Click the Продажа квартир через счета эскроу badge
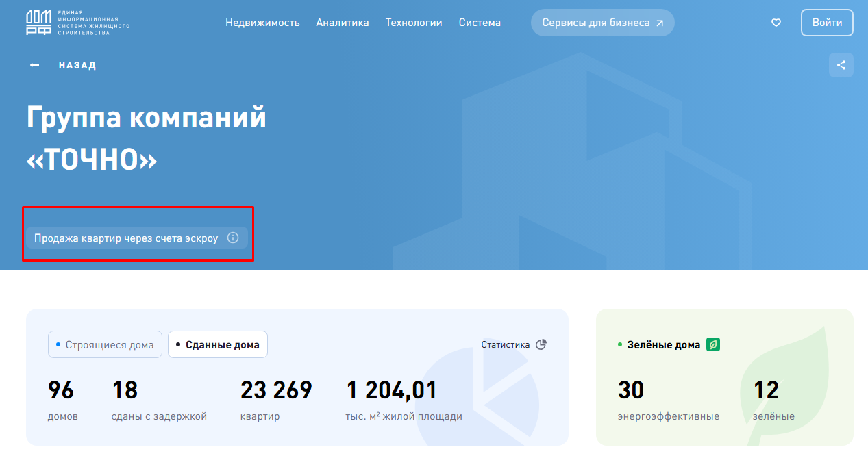The image size is (868, 458). tap(137, 238)
